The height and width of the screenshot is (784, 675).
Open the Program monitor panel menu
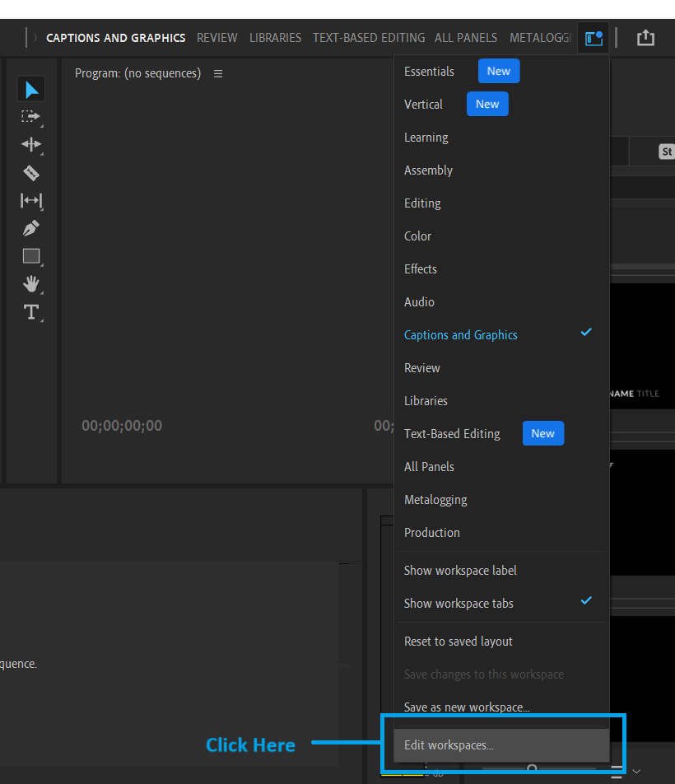coord(217,72)
